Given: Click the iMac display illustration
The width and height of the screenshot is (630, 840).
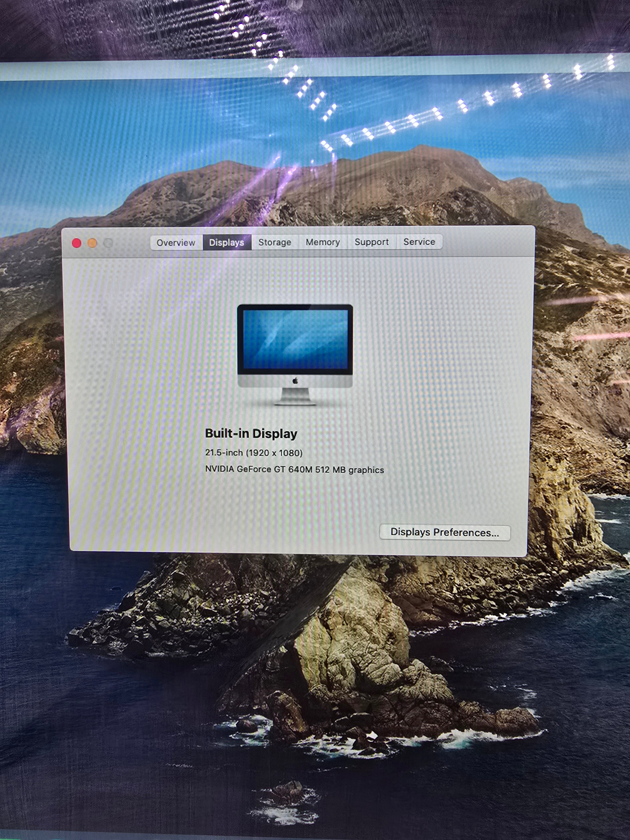Looking at the screenshot, I should pyautogui.click(x=295, y=355).
